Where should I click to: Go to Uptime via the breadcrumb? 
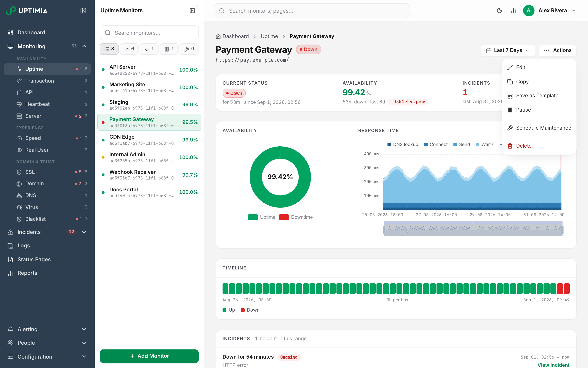pos(269,36)
